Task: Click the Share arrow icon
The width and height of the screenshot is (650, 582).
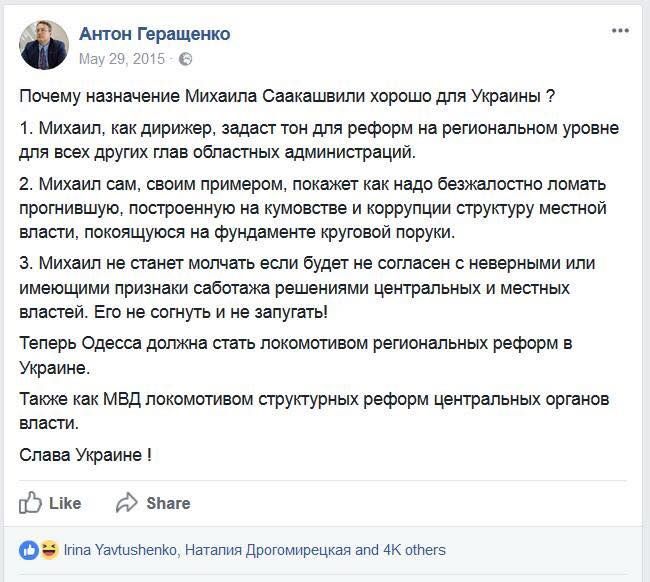Action: pos(127,502)
